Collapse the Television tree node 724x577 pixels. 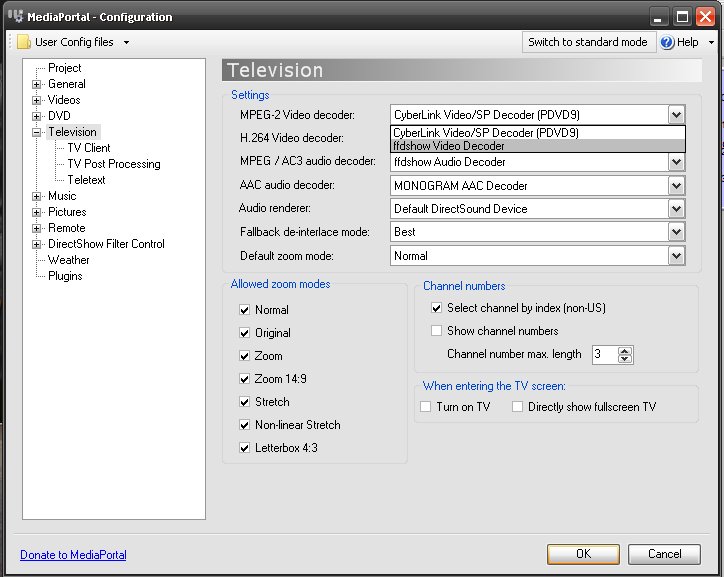coord(36,132)
